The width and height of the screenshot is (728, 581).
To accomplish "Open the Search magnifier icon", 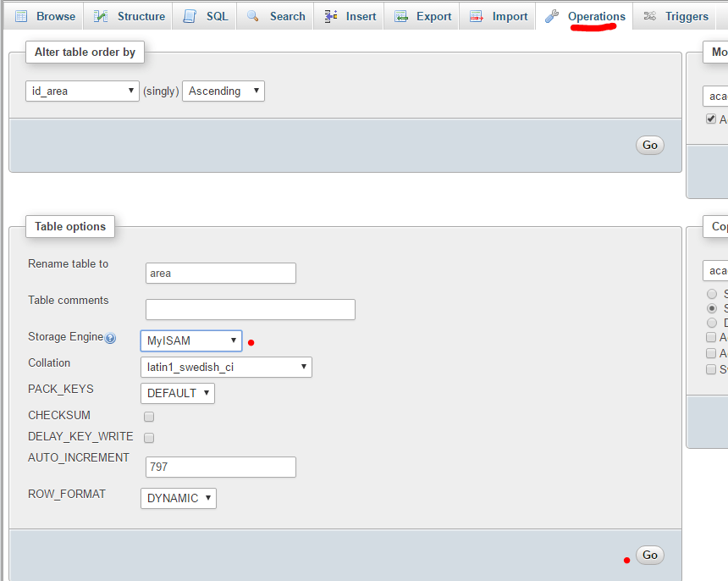I will point(253,15).
